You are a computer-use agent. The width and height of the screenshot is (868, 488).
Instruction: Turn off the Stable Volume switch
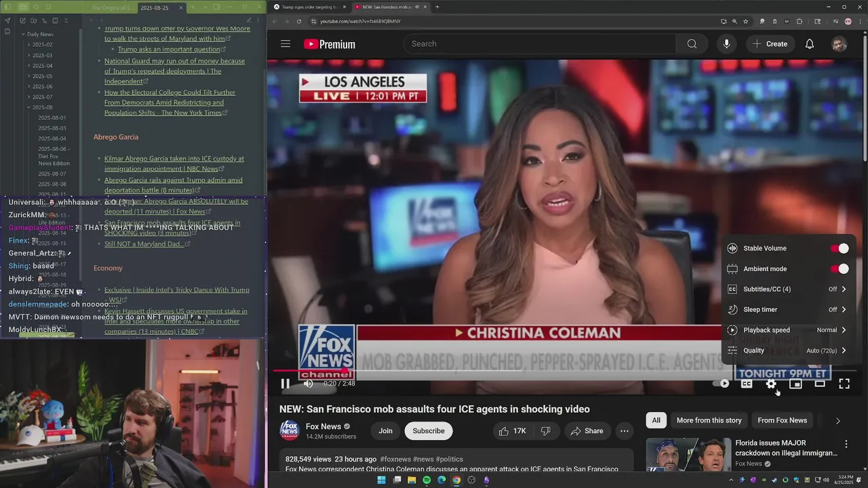tap(840, 249)
